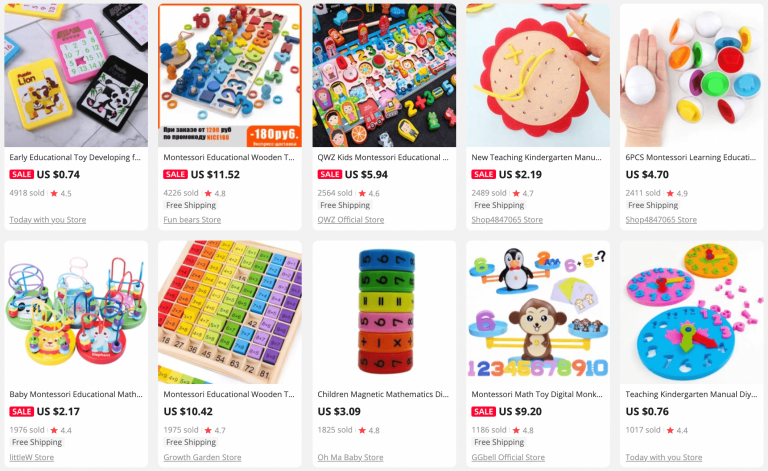
Task: Go to GGbell Official Store
Action: tap(508, 457)
